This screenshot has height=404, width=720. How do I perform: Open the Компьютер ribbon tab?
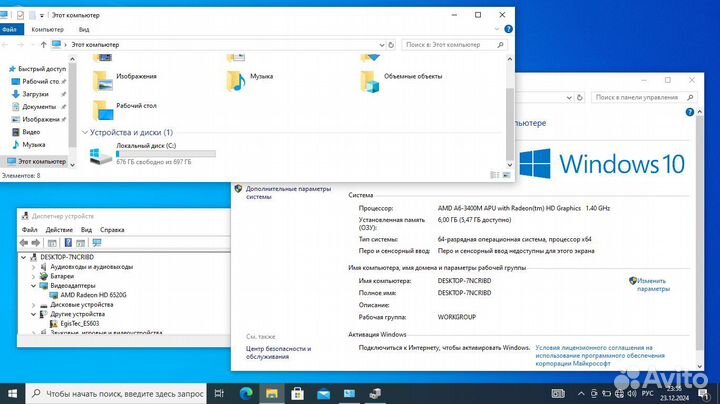(47, 29)
